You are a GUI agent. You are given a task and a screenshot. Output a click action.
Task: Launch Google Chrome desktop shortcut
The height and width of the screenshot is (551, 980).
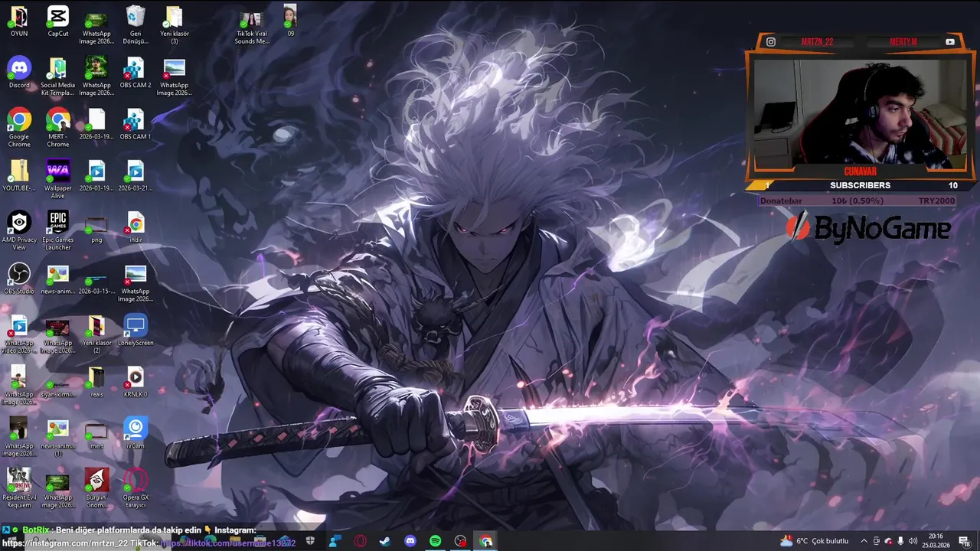(x=19, y=128)
